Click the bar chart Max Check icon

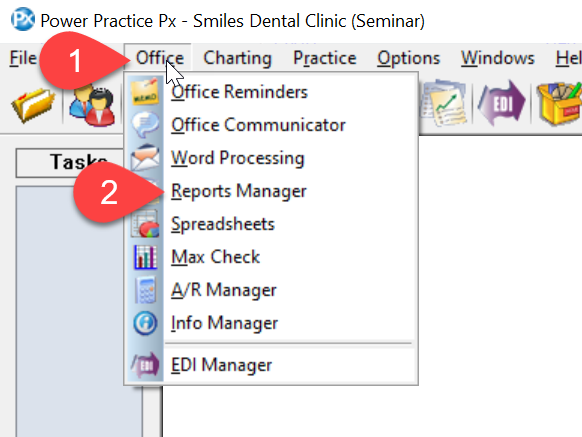(146, 257)
